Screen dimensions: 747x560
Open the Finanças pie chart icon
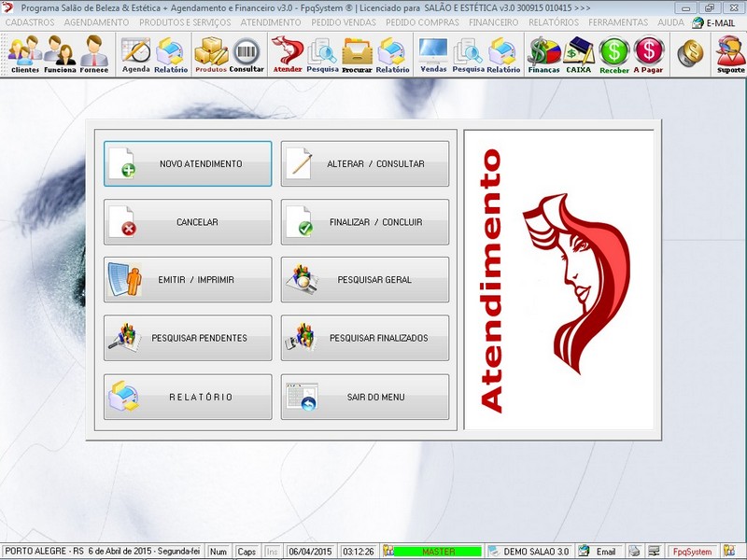[543, 54]
